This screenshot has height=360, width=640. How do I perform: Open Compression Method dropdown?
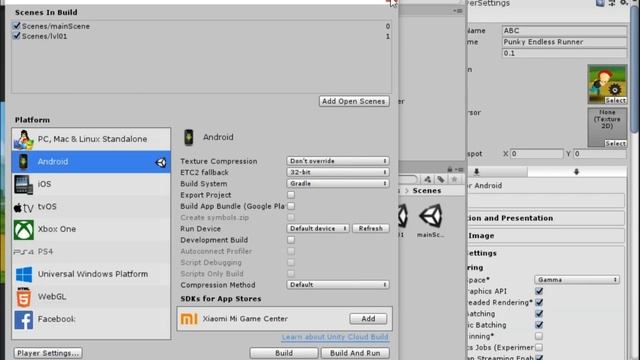pyautogui.click(x=338, y=285)
